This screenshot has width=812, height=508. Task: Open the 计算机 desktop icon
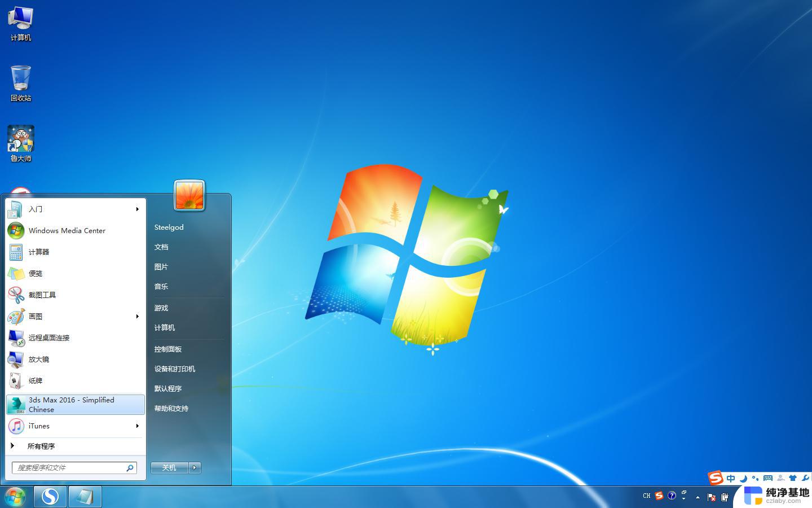[20, 24]
